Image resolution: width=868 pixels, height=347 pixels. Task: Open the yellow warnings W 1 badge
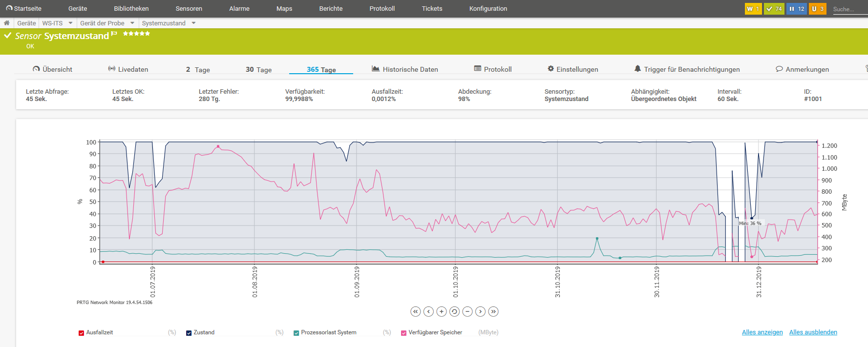point(753,9)
